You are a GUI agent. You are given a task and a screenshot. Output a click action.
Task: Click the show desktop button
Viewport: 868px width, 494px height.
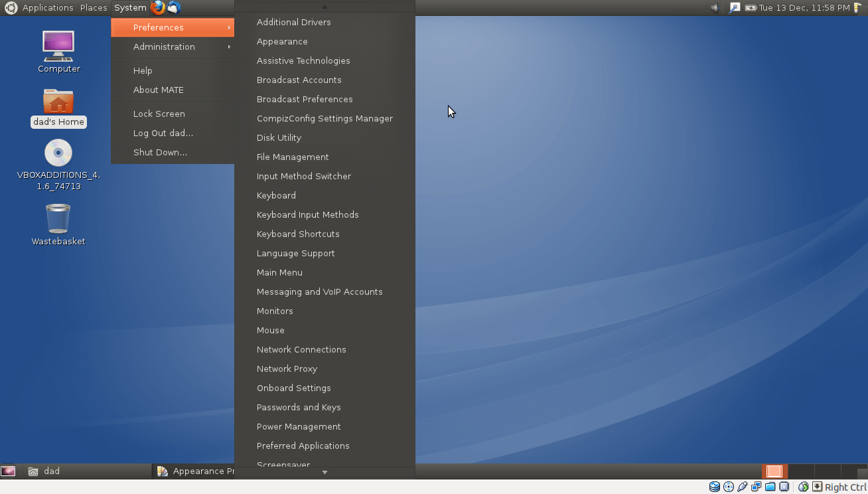pyautogui.click(x=8, y=471)
